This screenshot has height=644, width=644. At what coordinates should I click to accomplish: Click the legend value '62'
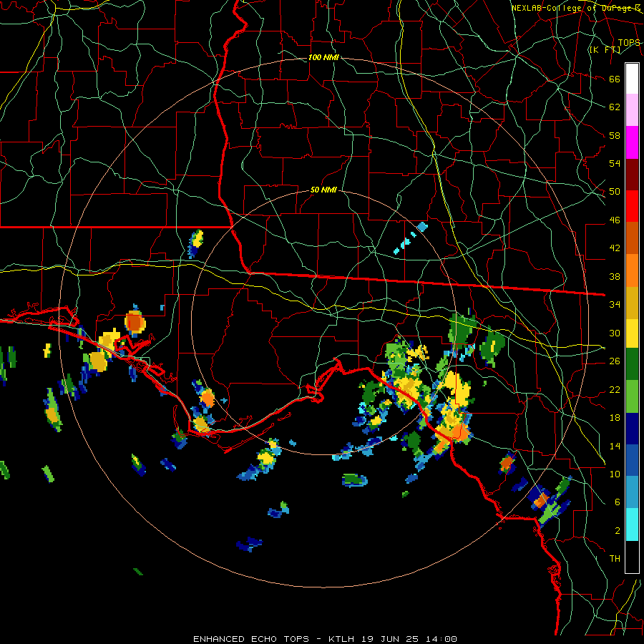coord(615,107)
